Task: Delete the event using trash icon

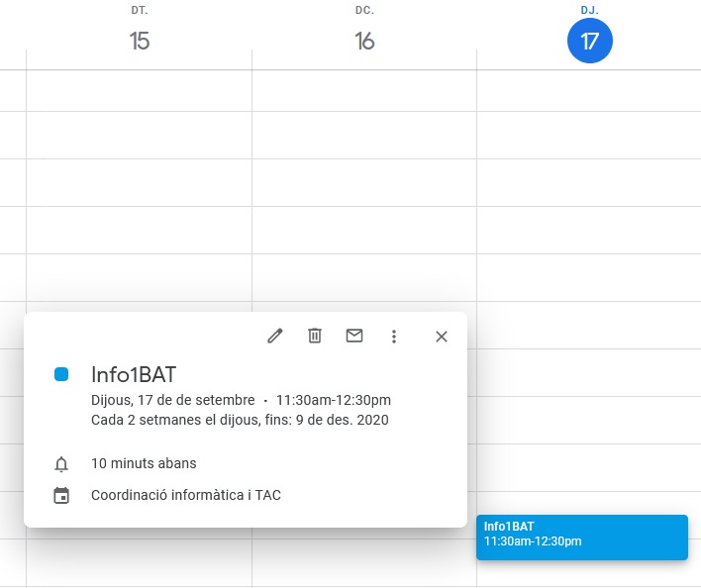Action: 315,336
